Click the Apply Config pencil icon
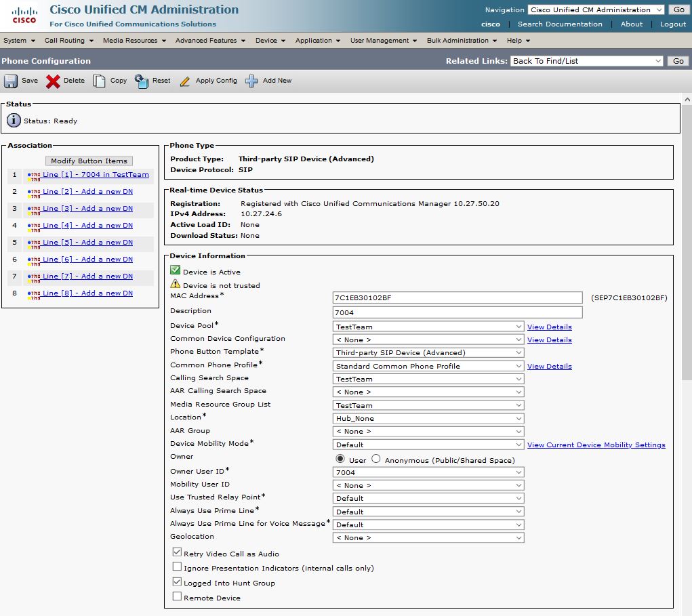Viewport: 692px width, 616px height. point(185,81)
